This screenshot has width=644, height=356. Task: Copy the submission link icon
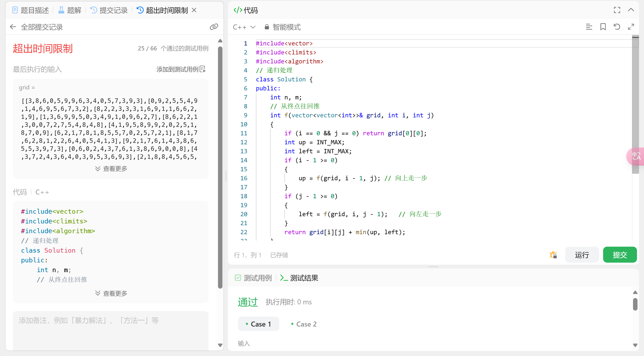point(214,27)
